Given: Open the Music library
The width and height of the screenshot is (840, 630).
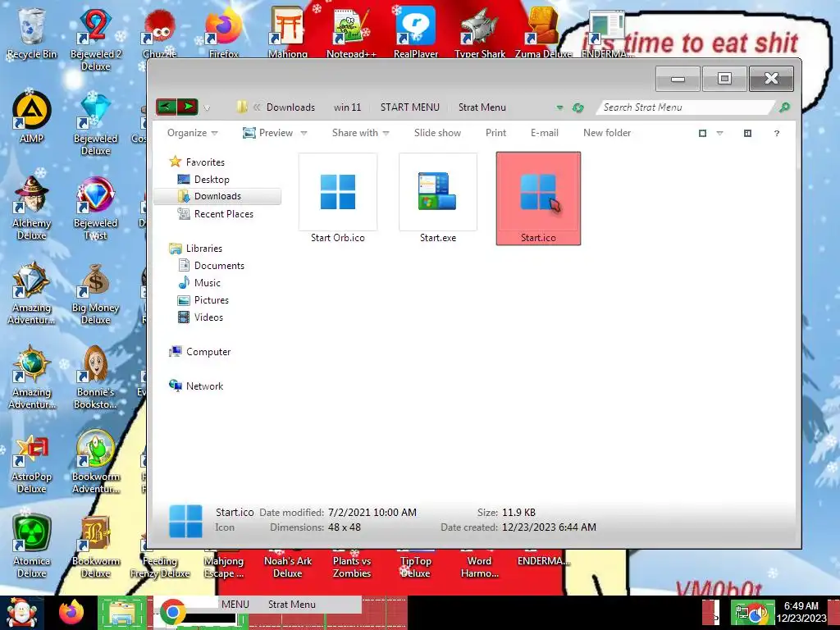Looking at the screenshot, I should 199,282.
